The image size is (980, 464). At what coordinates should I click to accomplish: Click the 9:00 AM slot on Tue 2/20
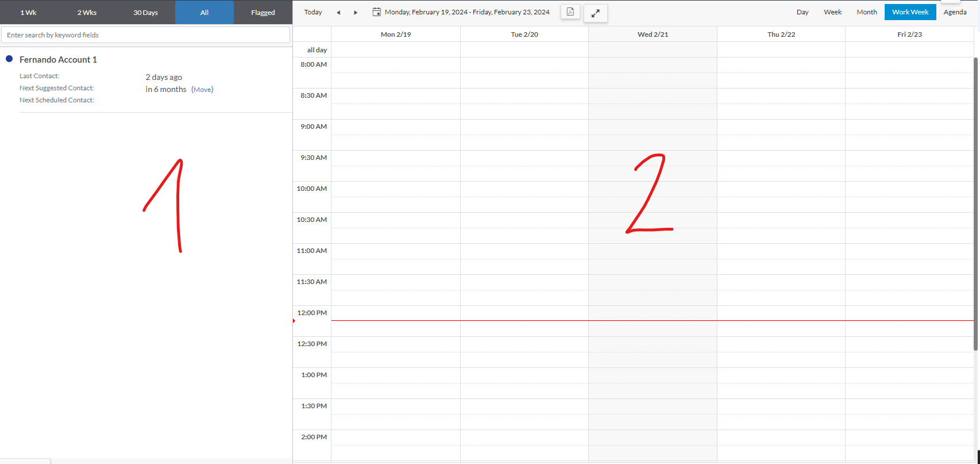(524, 127)
